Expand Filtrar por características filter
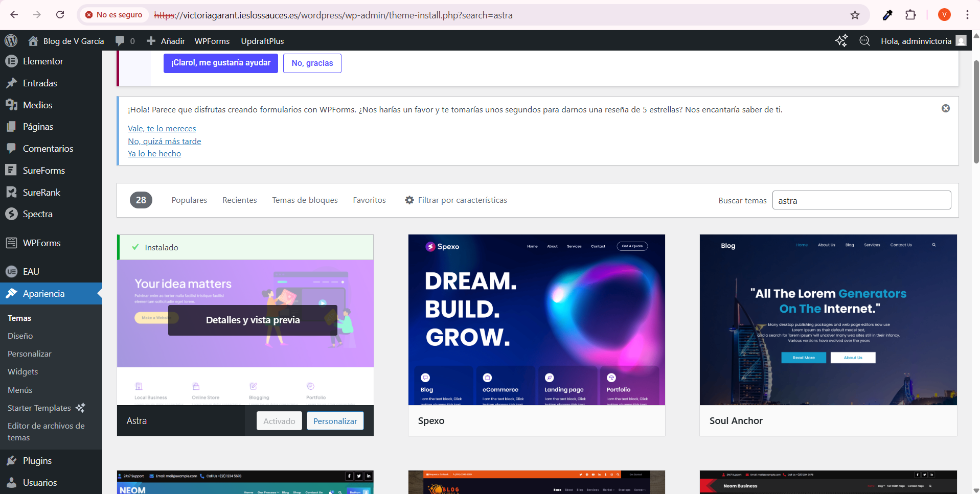 [x=456, y=200]
